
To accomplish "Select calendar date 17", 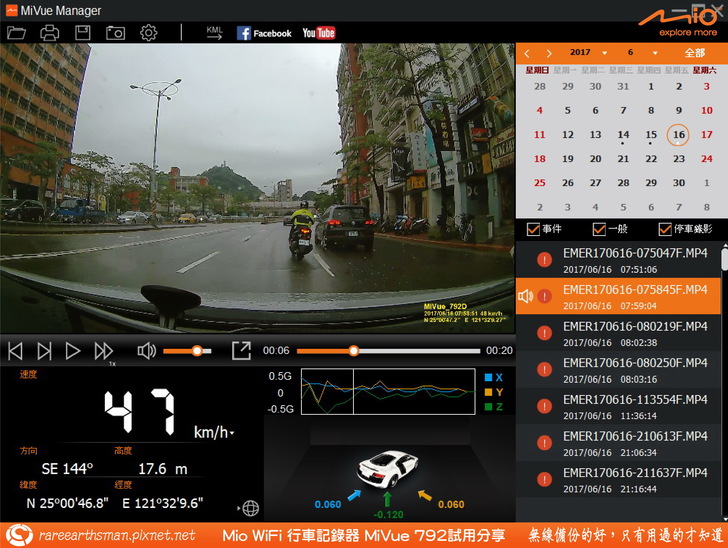I will pyautogui.click(x=707, y=135).
